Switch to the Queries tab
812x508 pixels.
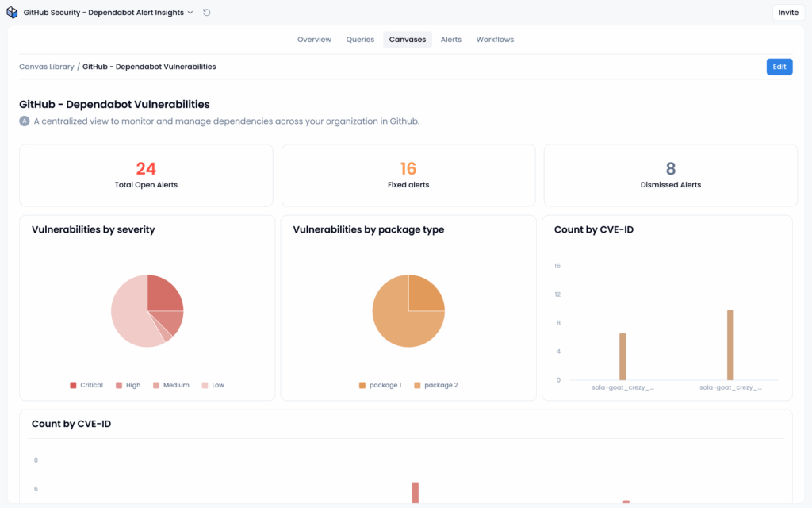click(360, 39)
